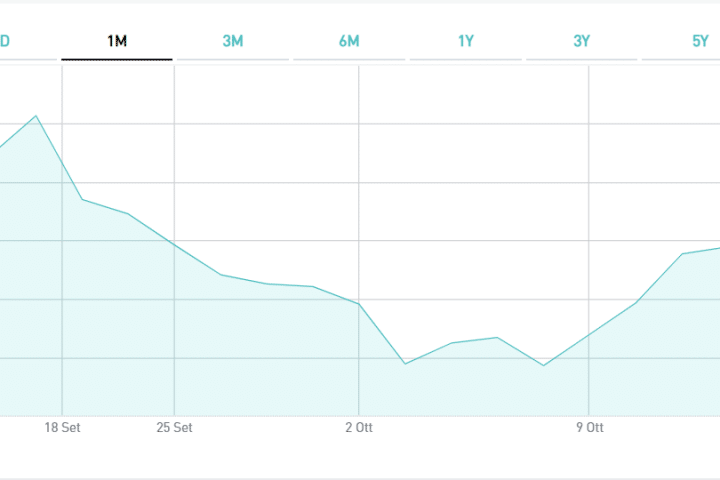
Task: Switch to the 3M range tab
Action: click(x=233, y=41)
